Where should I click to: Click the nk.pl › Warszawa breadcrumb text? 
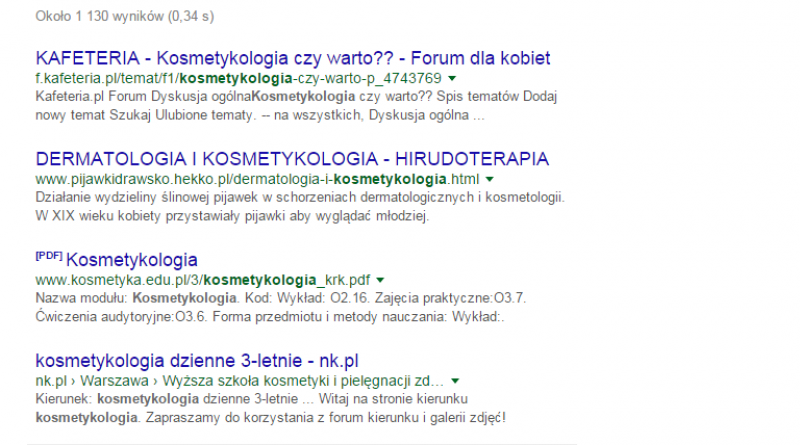240,381
